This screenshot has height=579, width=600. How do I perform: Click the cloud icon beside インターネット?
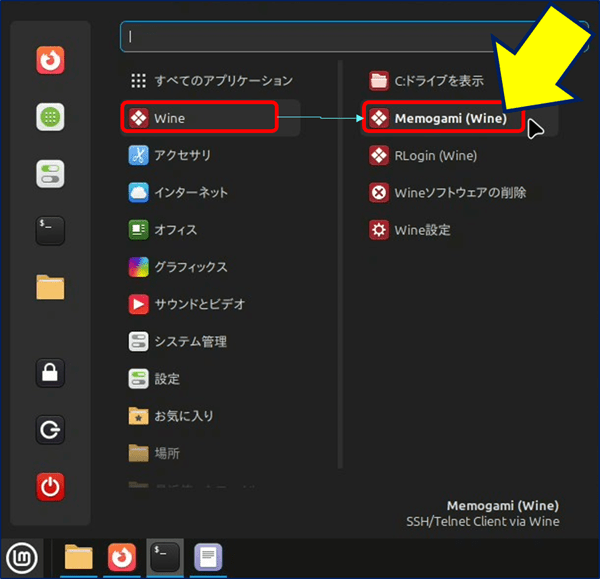click(x=138, y=192)
